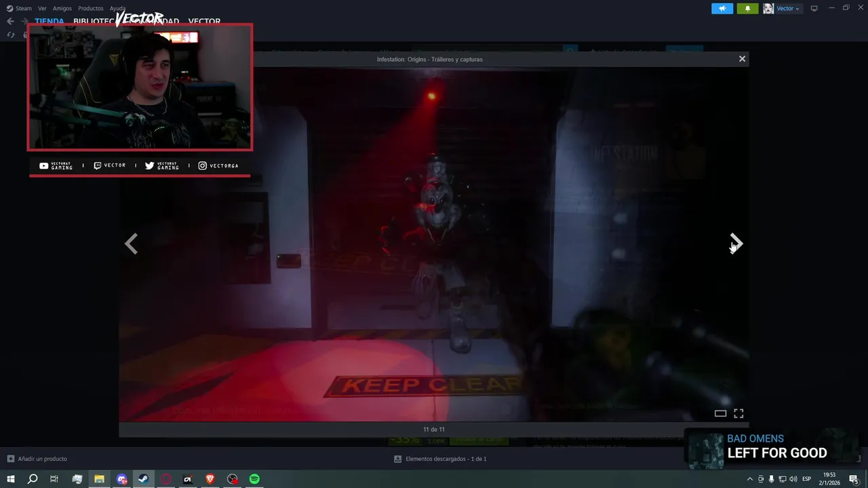Open the Ayuda menu
Screen dimensions: 868x488
click(x=117, y=8)
